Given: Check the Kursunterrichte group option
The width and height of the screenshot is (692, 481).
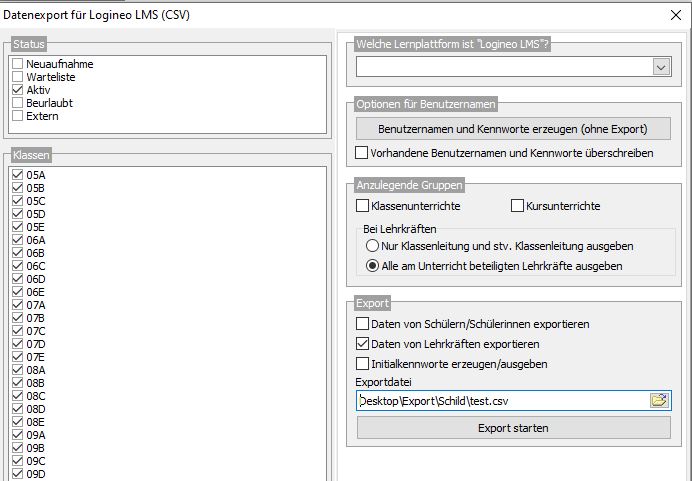Looking at the screenshot, I should 517,206.
